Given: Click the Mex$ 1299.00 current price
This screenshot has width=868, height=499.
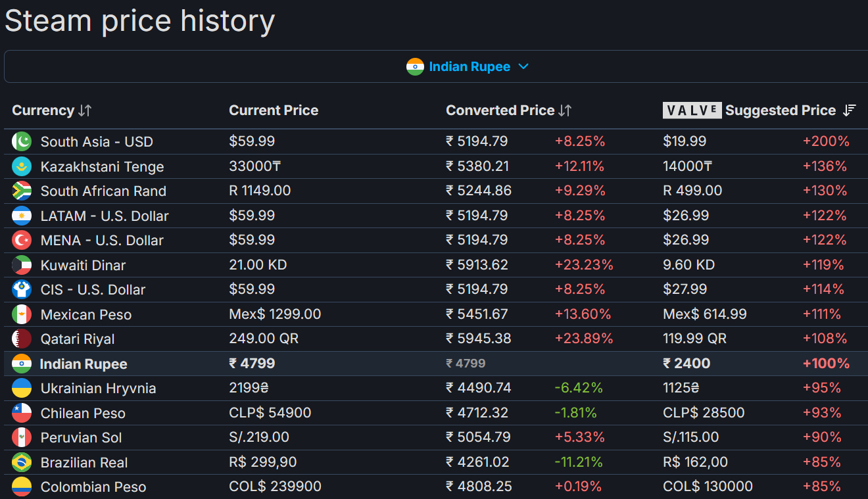Looking at the screenshot, I should (x=275, y=314).
